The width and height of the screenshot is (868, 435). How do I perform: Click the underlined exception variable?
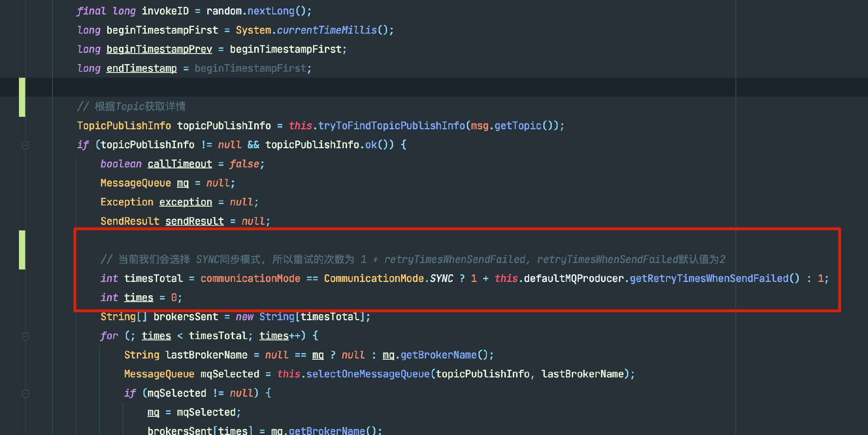[x=186, y=202]
